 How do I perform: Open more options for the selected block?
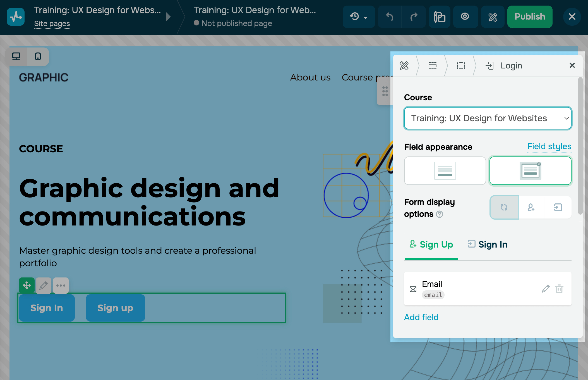point(61,285)
